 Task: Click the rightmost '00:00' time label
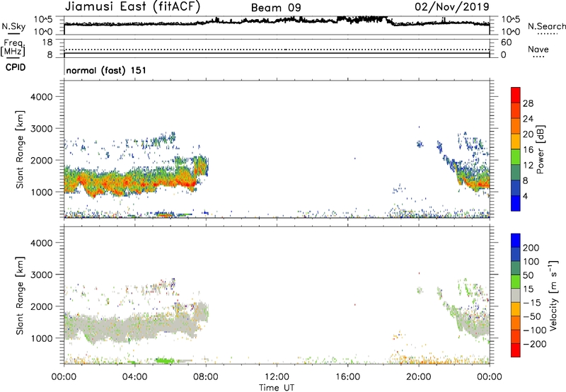490,377
